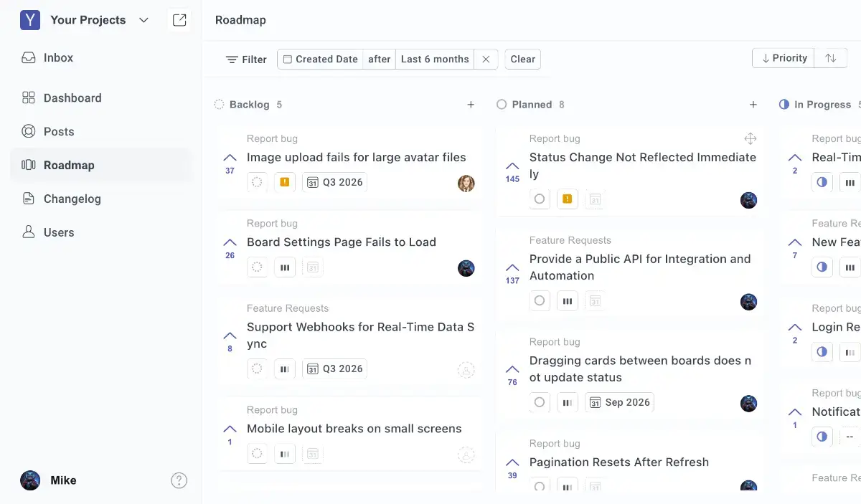Click the 'Report bug' label on the Mobile layout card
The width and height of the screenshot is (861, 504).
[x=272, y=410]
